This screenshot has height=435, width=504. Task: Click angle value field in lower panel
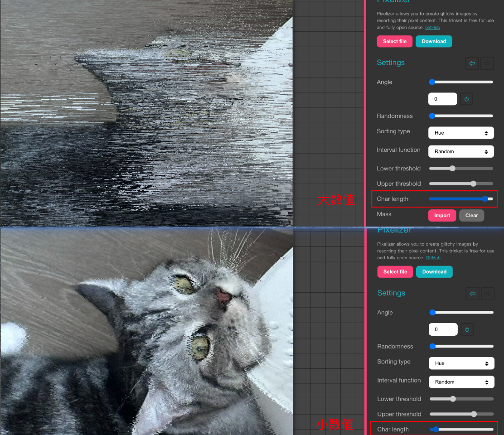pos(443,329)
